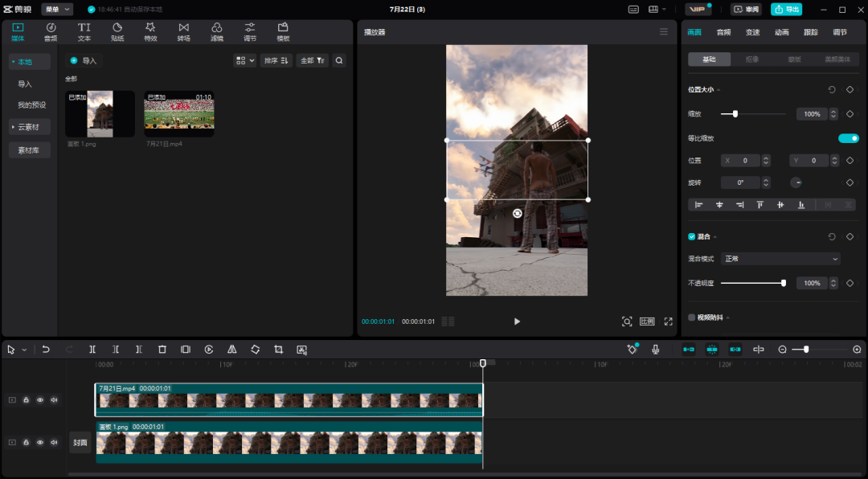Select the 7月21日.mp4 media thumbnail
868x479 pixels.
coord(178,113)
